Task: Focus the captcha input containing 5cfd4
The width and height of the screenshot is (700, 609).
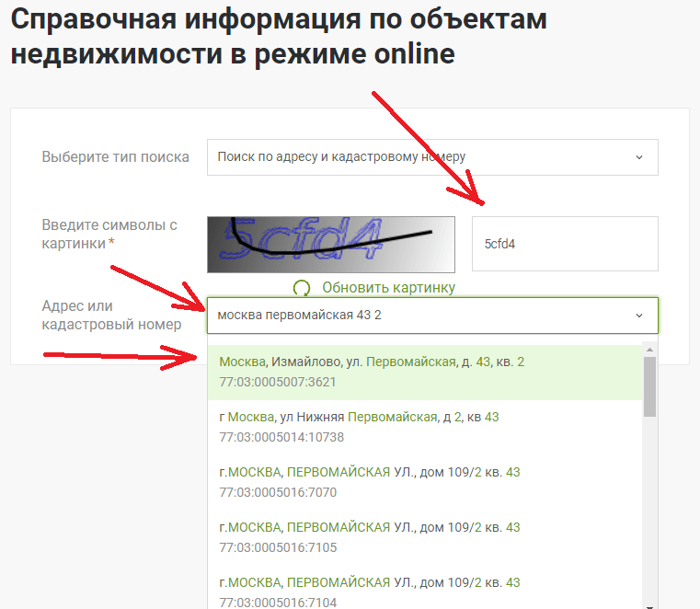Action: [565, 244]
